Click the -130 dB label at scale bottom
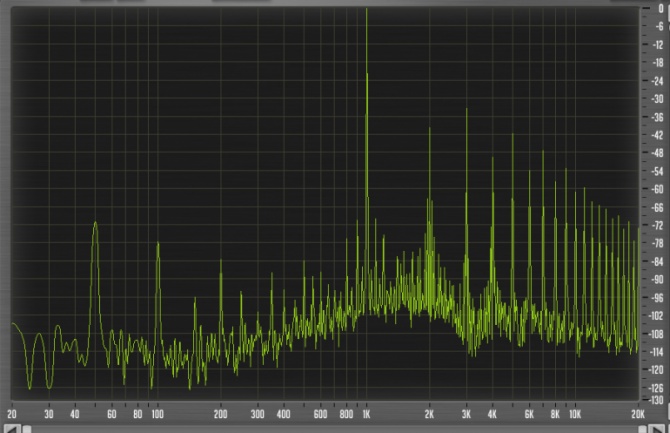Viewport: 670px width, 433px height. (656, 400)
